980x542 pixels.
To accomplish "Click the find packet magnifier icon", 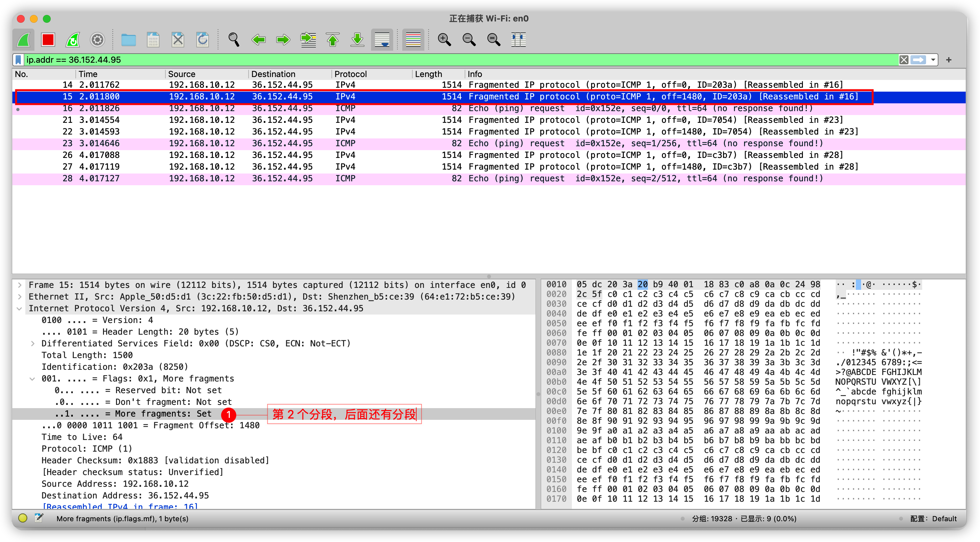I will pyautogui.click(x=234, y=40).
